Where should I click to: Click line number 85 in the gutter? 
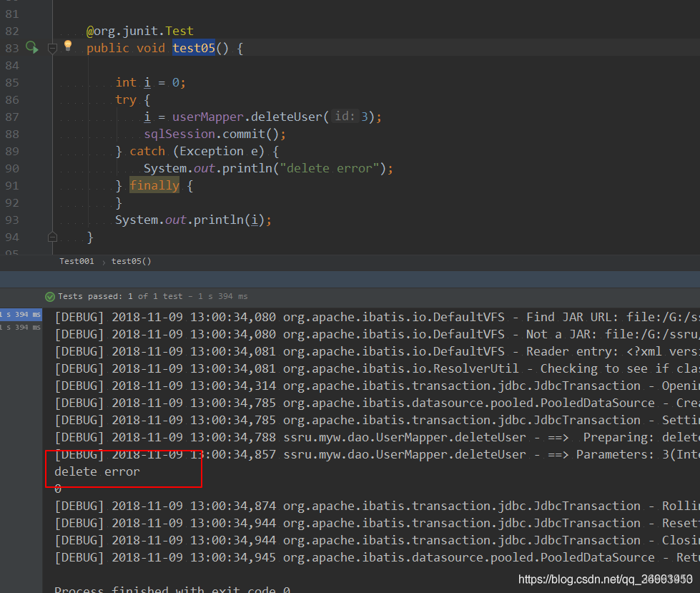tap(12, 82)
